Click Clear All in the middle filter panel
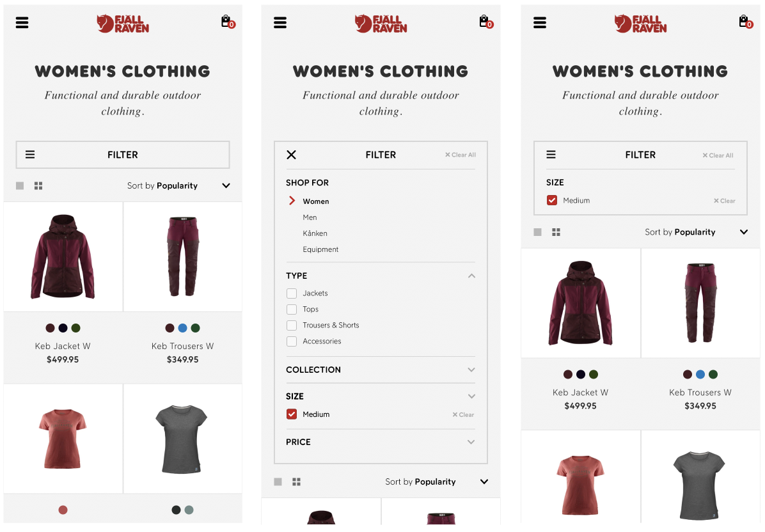The width and height of the screenshot is (765, 532). click(460, 155)
